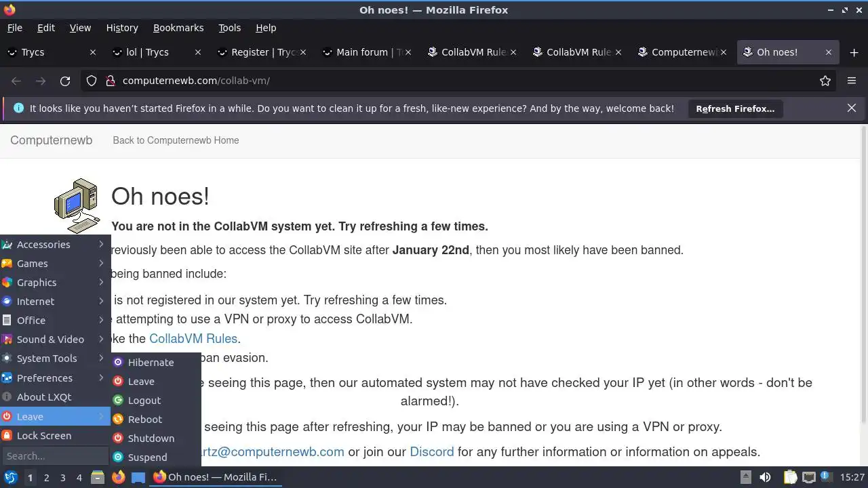Select About LXQt in start menu
The height and width of the screenshot is (488, 868).
pyautogui.click(x=55, y=397)
